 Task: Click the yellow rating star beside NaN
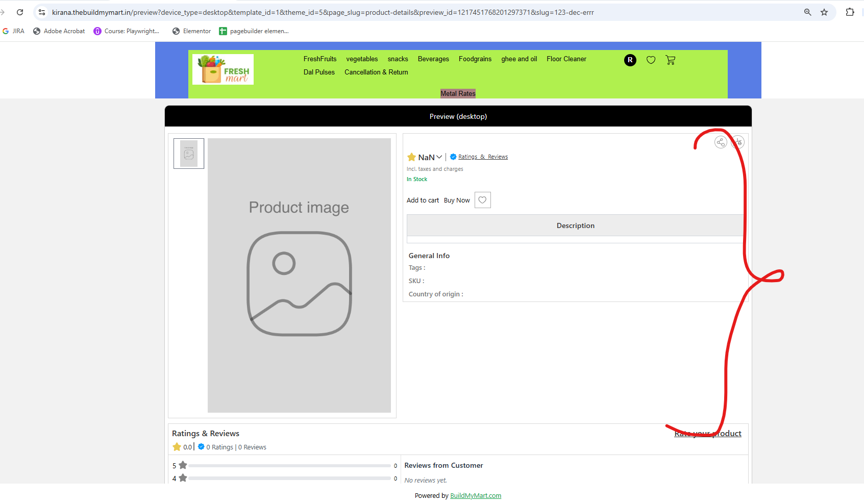(411, 157)
